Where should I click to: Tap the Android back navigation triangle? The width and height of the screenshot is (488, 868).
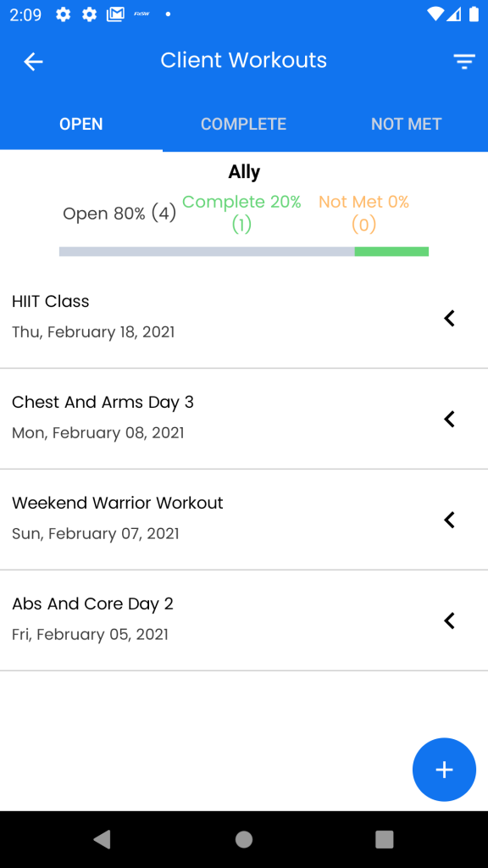click(102, 839)
